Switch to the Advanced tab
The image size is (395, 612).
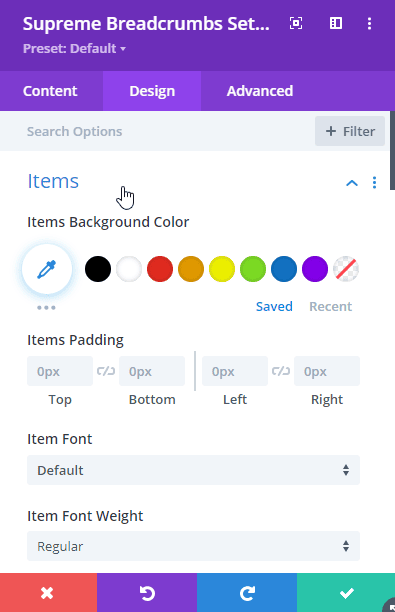[x=260, y=91]
